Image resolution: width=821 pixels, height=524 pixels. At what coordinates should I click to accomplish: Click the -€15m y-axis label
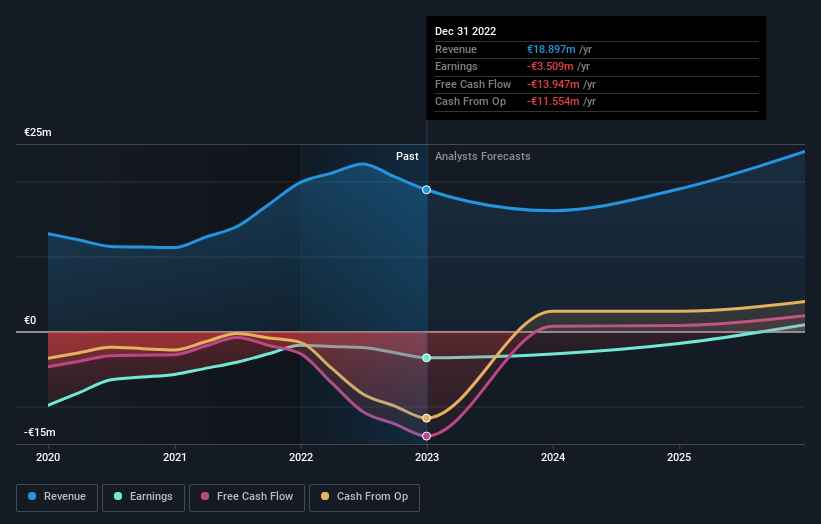(40, 432)
